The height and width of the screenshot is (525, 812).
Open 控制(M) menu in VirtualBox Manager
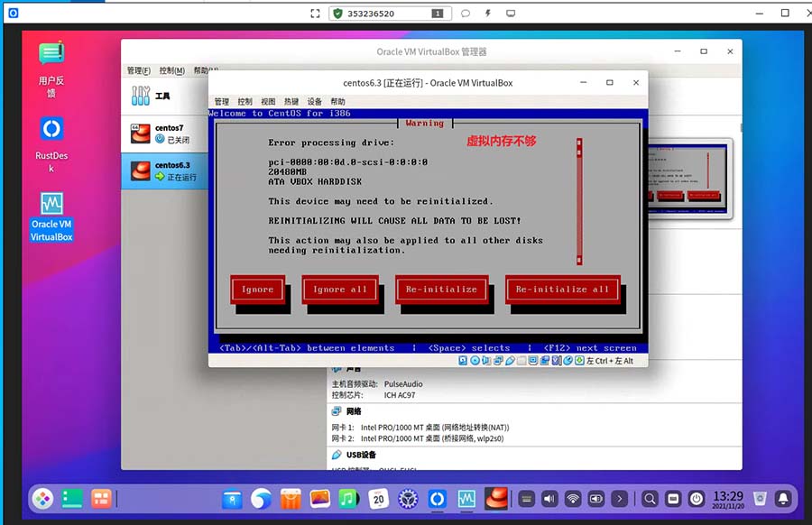pos(171,70)
